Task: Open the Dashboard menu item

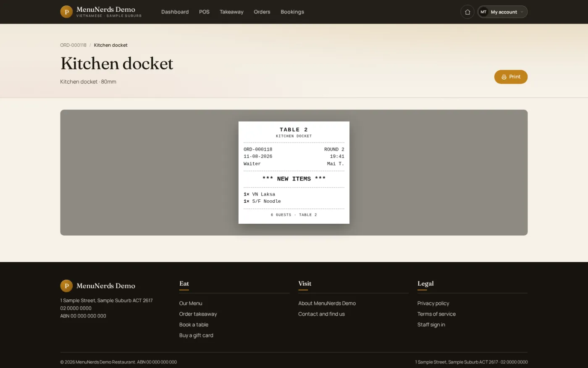Action: tap(175, 12)
